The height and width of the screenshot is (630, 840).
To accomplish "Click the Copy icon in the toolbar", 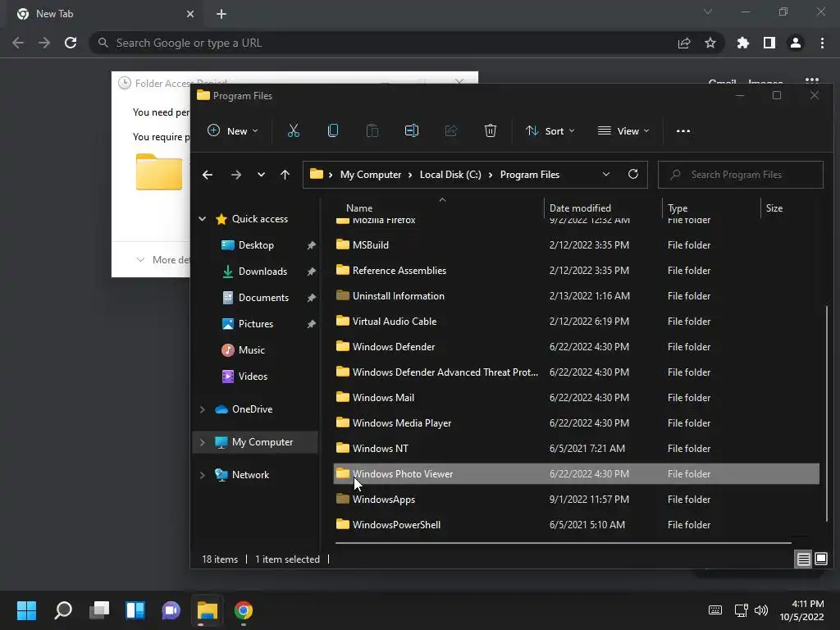I will [x=333, y=130].
